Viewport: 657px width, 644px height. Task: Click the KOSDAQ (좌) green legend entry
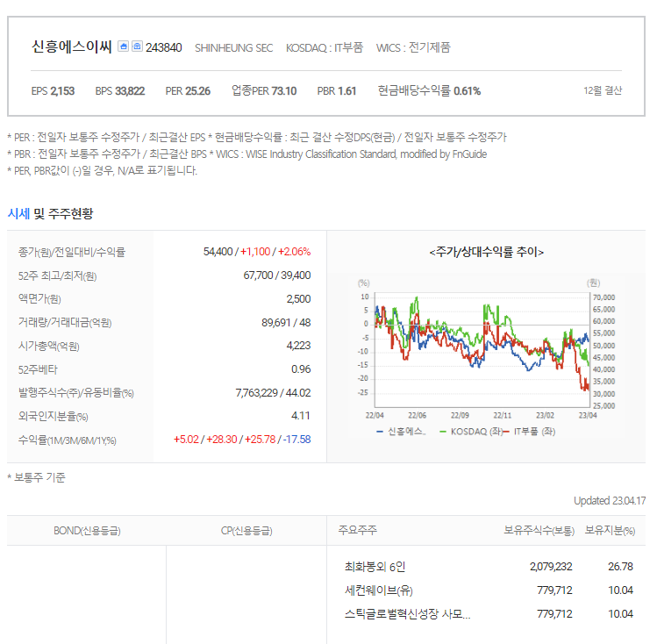pos(471,432)
